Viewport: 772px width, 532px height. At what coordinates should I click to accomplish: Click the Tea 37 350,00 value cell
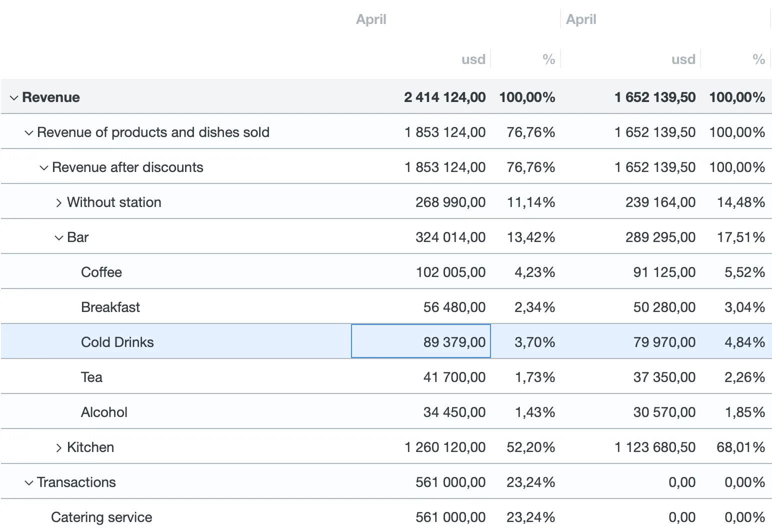(664, 377)
